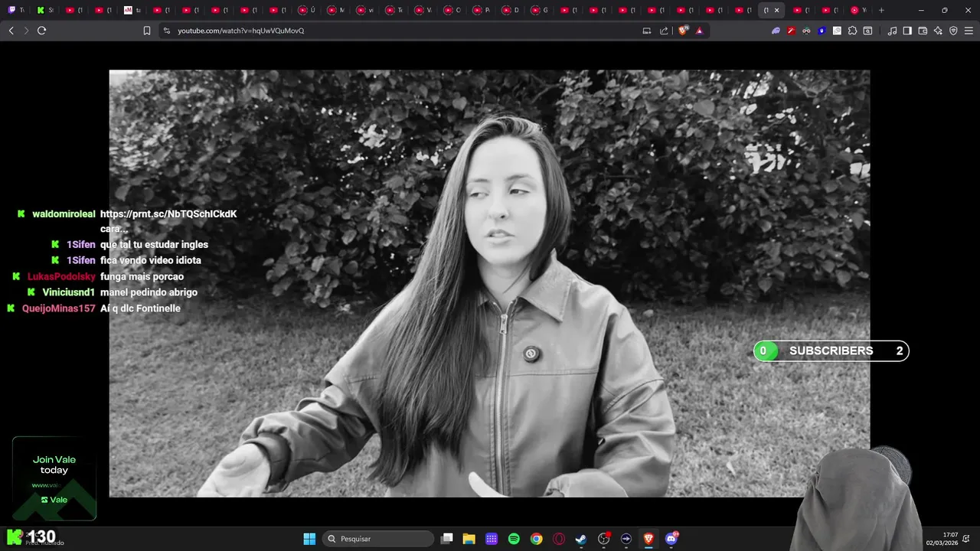Viewport: 980px width, 551px height.
Task: Open the media control music note
Action: tap(892, 31)
